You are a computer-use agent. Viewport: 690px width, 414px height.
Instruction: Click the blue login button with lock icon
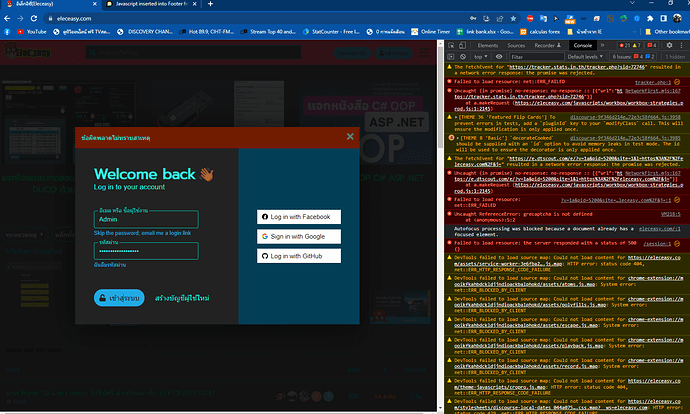[119, 298]
